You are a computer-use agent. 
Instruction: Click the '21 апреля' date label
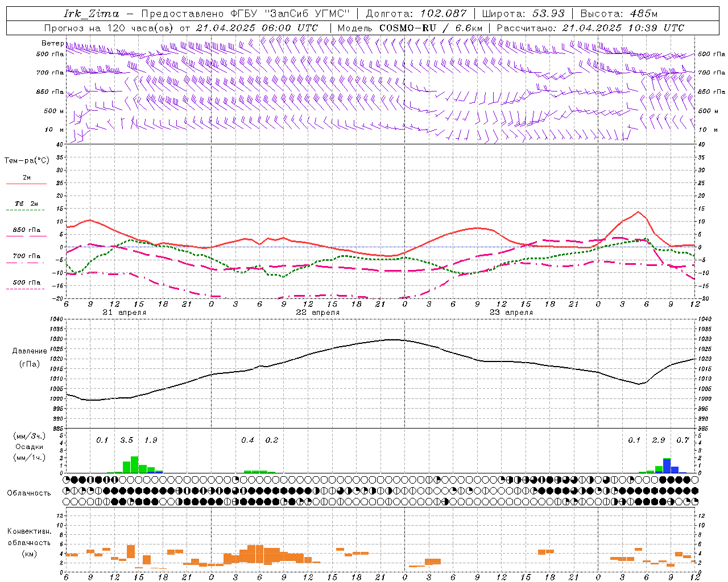coord(124,313)
